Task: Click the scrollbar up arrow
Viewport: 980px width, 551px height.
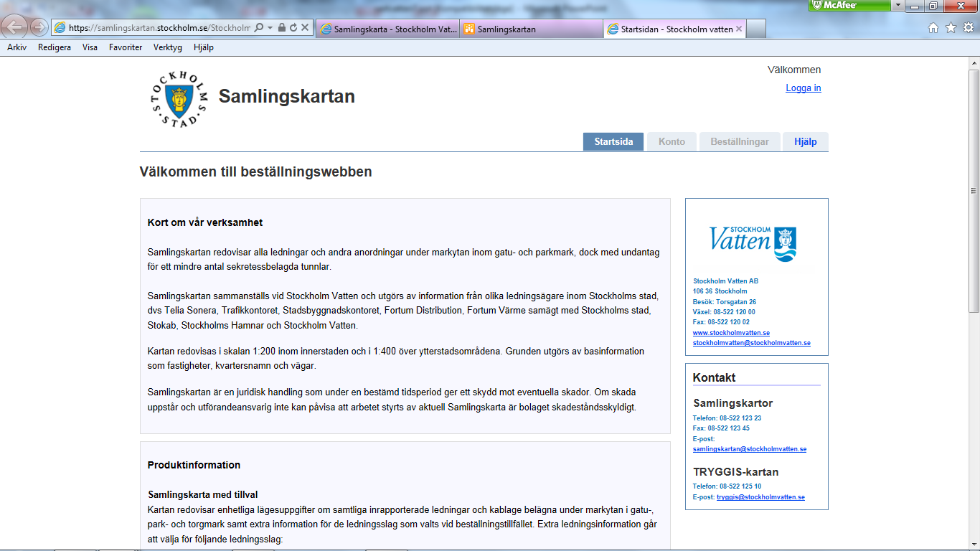Action: coord(974,63)
